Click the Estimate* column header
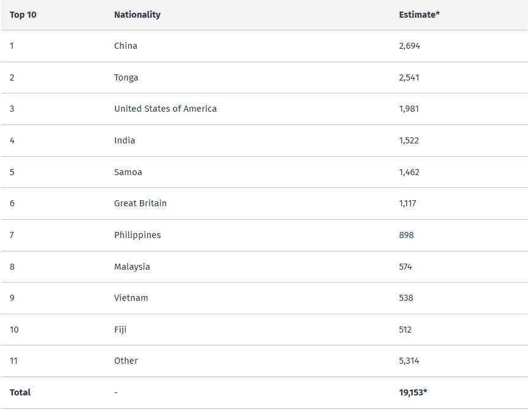 coord(419,15)
